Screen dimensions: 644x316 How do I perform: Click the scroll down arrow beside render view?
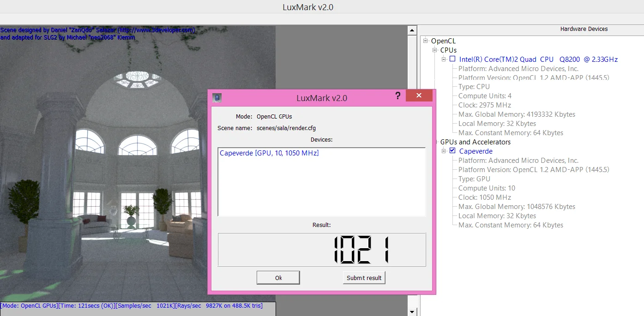tap(412, 312)
